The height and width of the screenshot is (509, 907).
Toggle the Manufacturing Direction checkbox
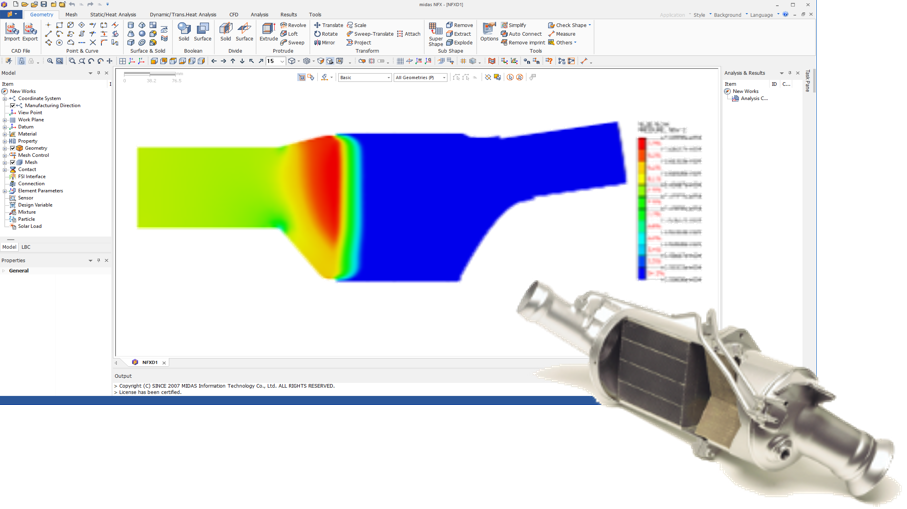(12, 106)
